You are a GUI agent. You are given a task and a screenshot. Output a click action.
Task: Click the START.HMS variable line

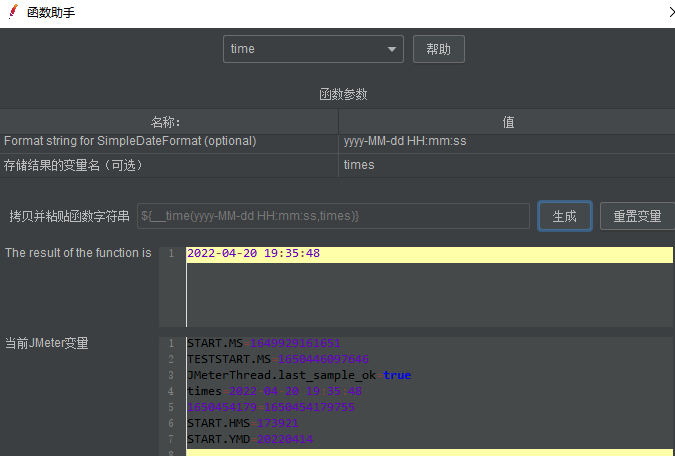pyautogui.click(x=243, y=423)
